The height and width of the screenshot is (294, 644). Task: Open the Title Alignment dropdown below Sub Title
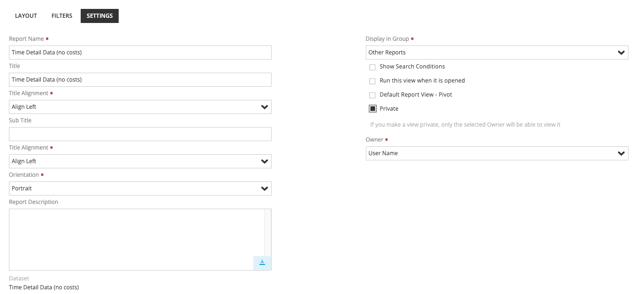(140, 161)
